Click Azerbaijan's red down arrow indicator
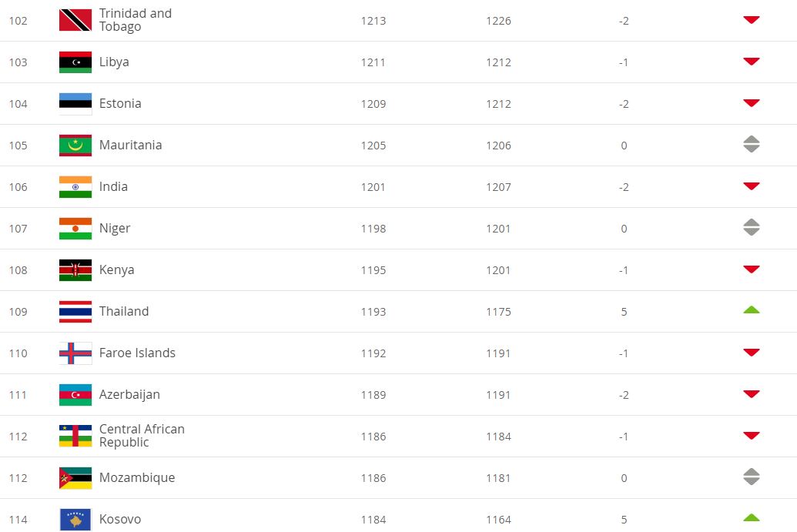 [x=752, y=393]
